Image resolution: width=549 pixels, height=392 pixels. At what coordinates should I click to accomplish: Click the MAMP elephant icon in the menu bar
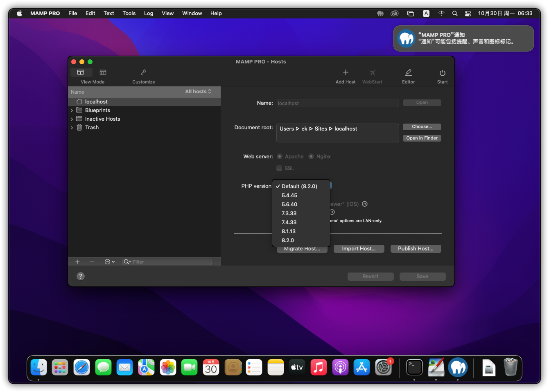pyautogui.click(x=380, y=14)
